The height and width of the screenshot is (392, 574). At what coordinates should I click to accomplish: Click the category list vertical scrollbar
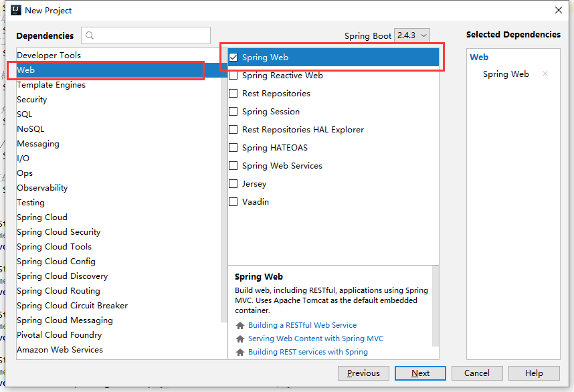click(224, 185)
